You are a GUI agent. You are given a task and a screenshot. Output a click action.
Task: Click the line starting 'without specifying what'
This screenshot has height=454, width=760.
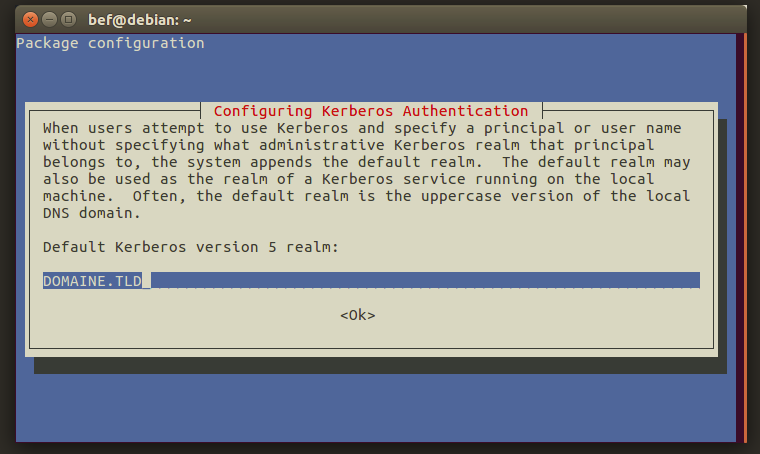348,145
